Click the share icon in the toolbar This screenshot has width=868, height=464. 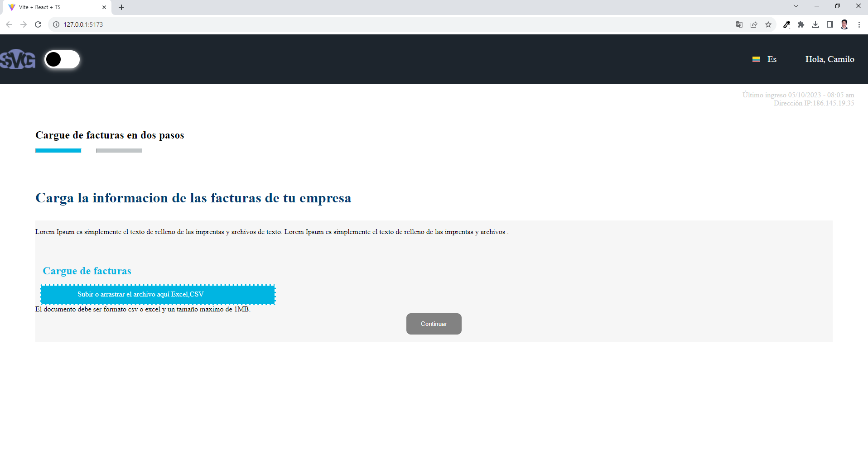tap(753, 24)
